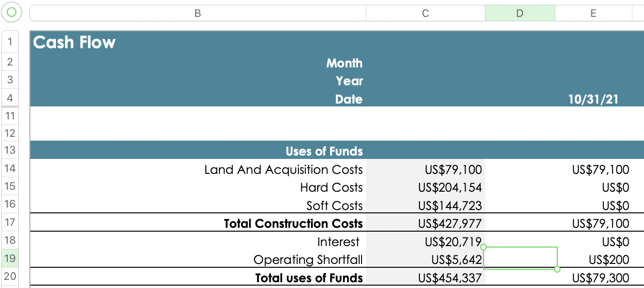This screenshot has height=288, width=644.
Task: Select Operating Shortfall US$200 cell
Action: click(x=593, y=260)
